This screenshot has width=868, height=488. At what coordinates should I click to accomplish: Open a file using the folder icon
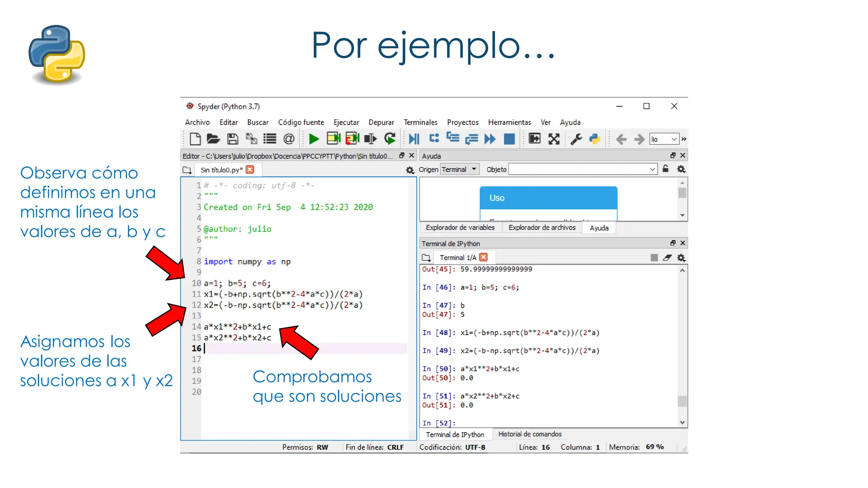click(213, 139)
